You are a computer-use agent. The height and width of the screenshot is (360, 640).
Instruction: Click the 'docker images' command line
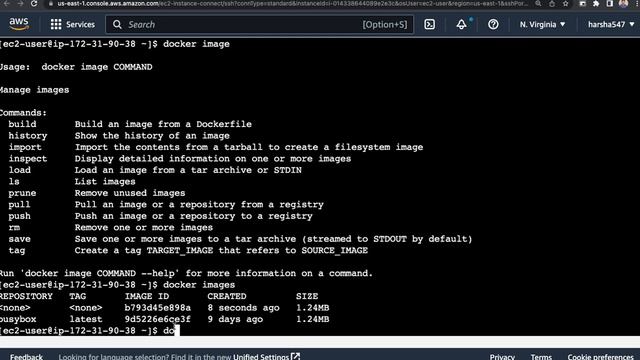pyautogui.click(x=118, y=285)
